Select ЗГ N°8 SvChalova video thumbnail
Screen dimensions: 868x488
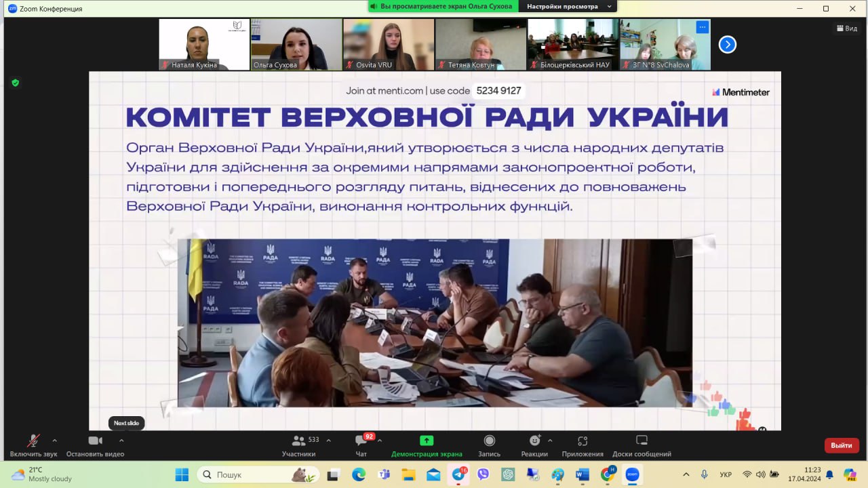click(665, 45)
